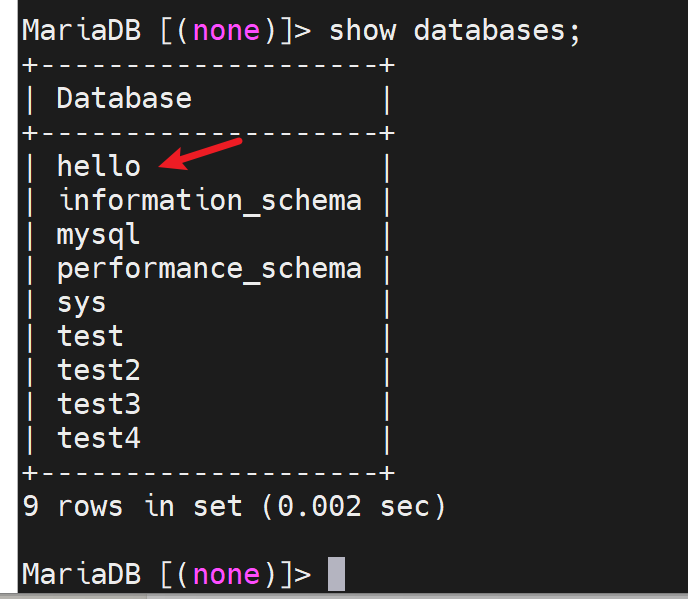Click the test database row without number

click(x=90, y=336)
